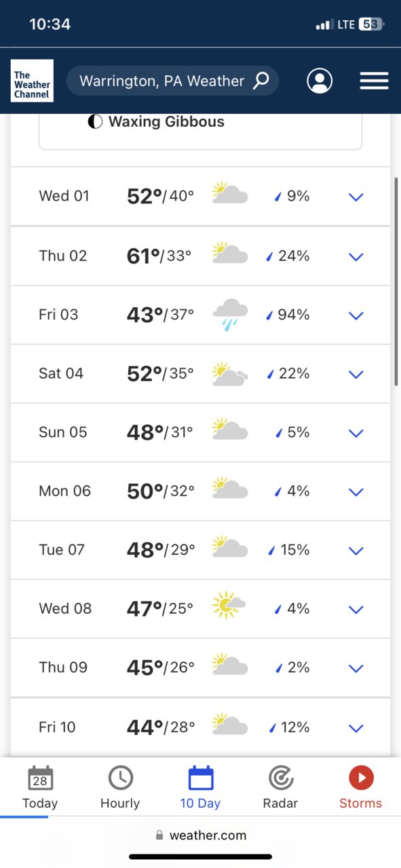Select the 10 Day tab
This screenshot has width=401, height=868.
click(x=200, y=787)
